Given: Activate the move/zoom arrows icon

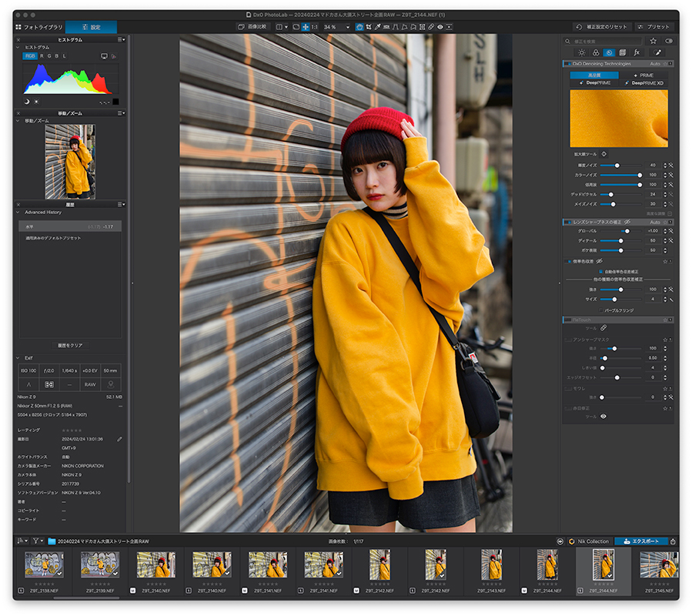Looking at the screenshot, I should point(306,27).
